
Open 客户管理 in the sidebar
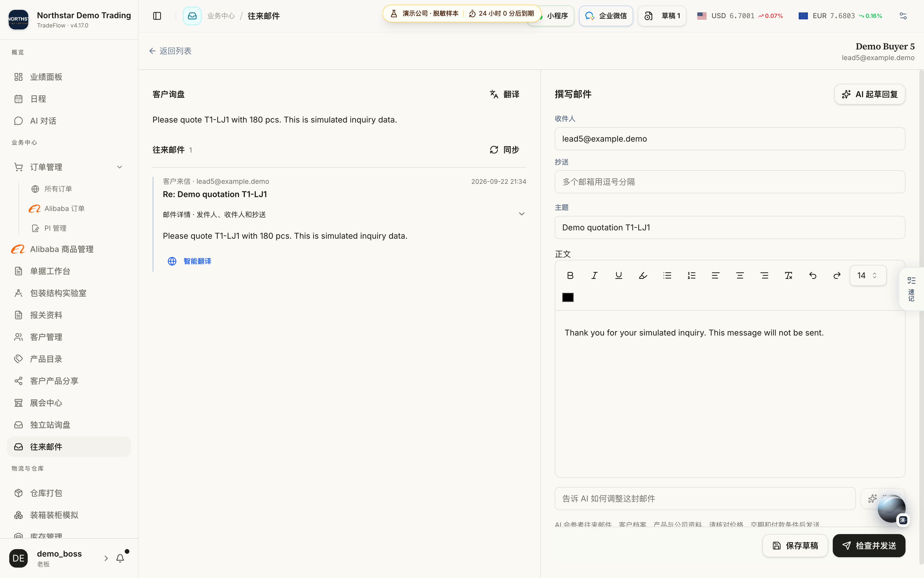click(x=69, y=337)
